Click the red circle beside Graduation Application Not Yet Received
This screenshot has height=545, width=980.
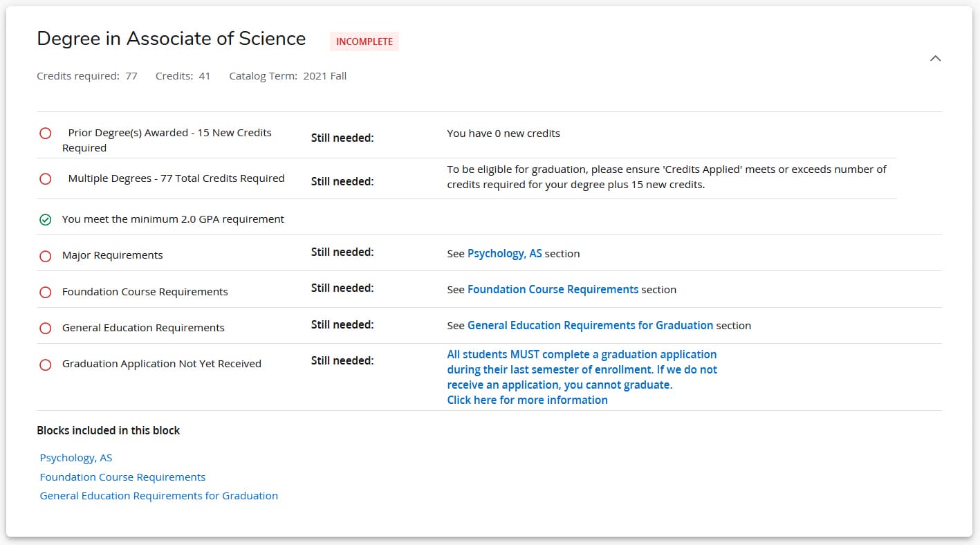(x=46, y=364)
